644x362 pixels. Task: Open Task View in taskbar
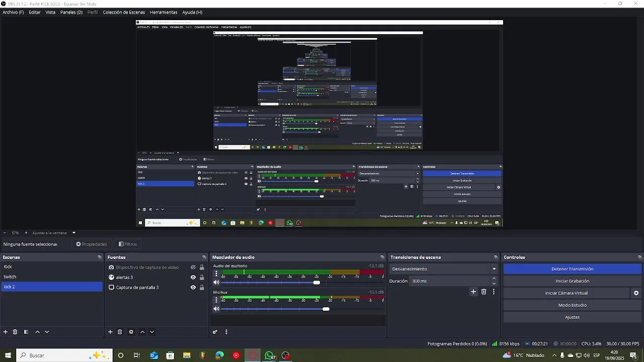137,355
